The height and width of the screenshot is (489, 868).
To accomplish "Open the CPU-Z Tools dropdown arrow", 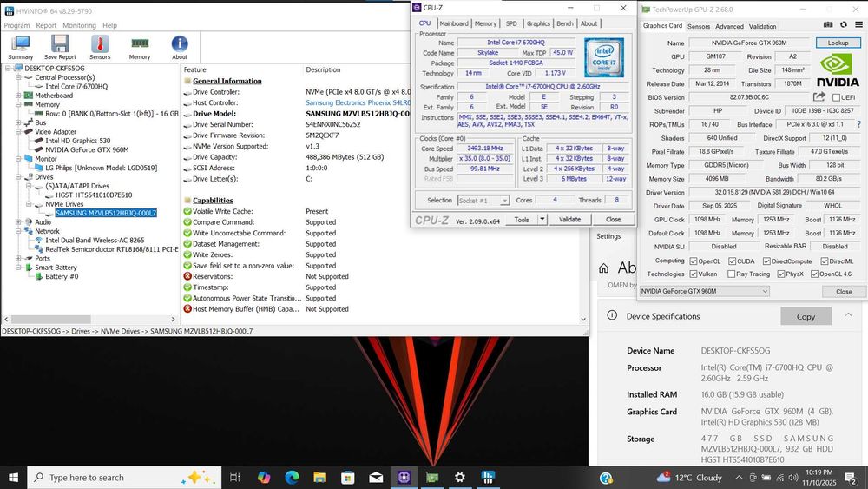I will pos(542,219).
